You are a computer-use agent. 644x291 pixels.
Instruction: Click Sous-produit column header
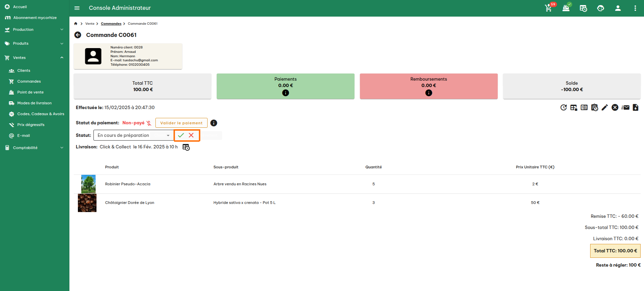tap(226, 167)
